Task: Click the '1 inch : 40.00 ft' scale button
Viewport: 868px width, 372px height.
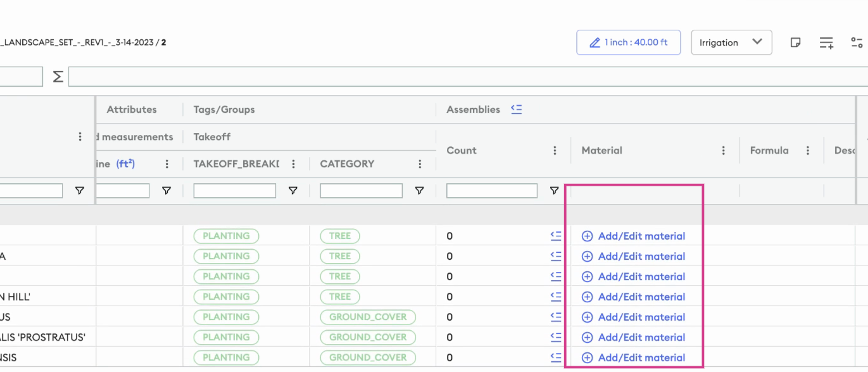Action: [x=628, y=42]
